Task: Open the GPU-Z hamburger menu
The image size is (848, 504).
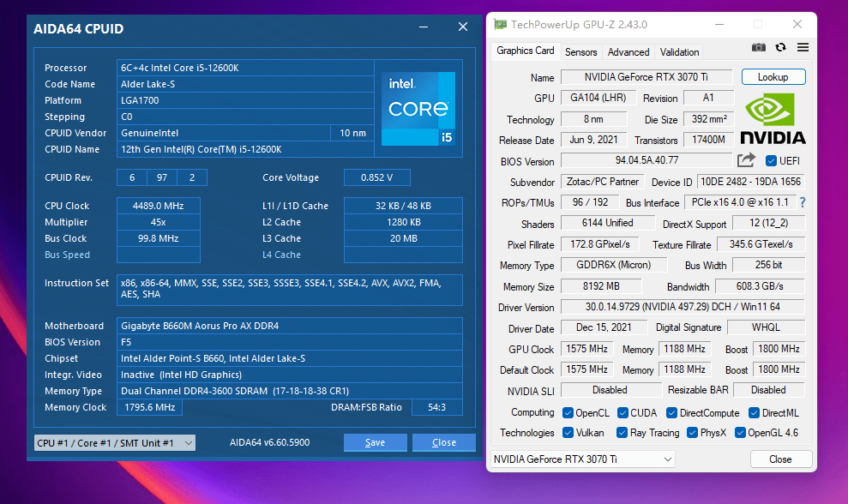Action: pyautogui.click(x=802, y=49)
